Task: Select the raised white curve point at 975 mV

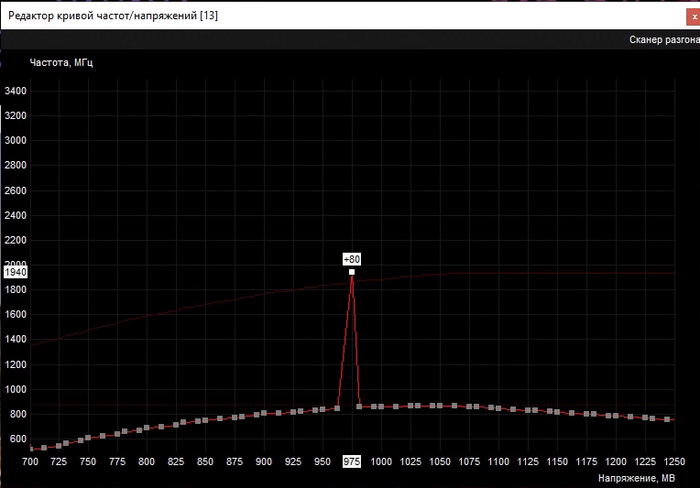Action: (x=352, y=272)
